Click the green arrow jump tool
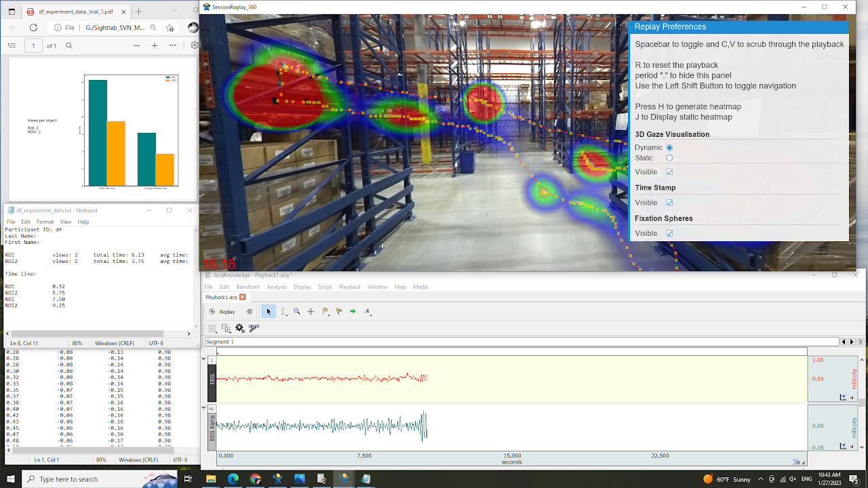This screenshot has width=868, height=488. point(352,312)
